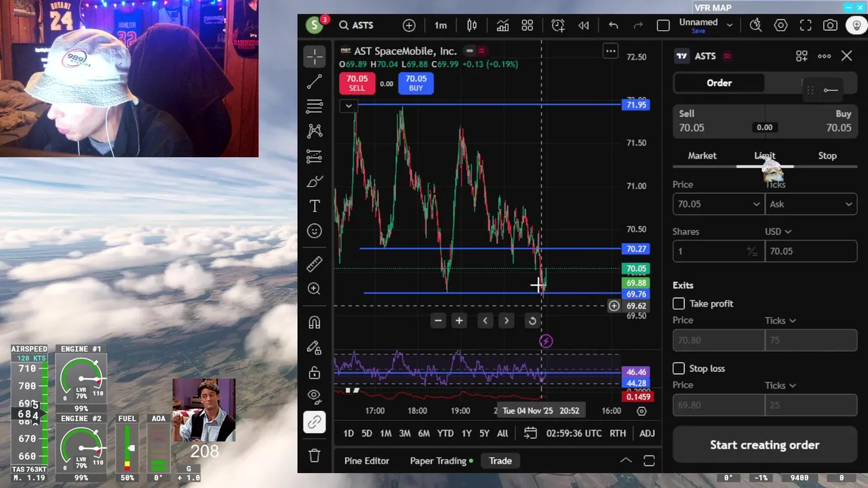
Task: Click the blue 70.05 BUY button
Action: point(416,83)
